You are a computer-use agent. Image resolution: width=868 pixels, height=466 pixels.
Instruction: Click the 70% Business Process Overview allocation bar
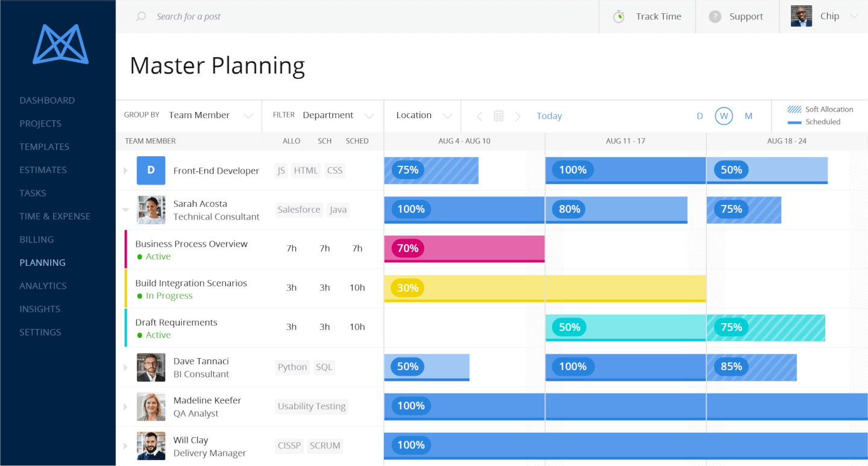[464, 248]
